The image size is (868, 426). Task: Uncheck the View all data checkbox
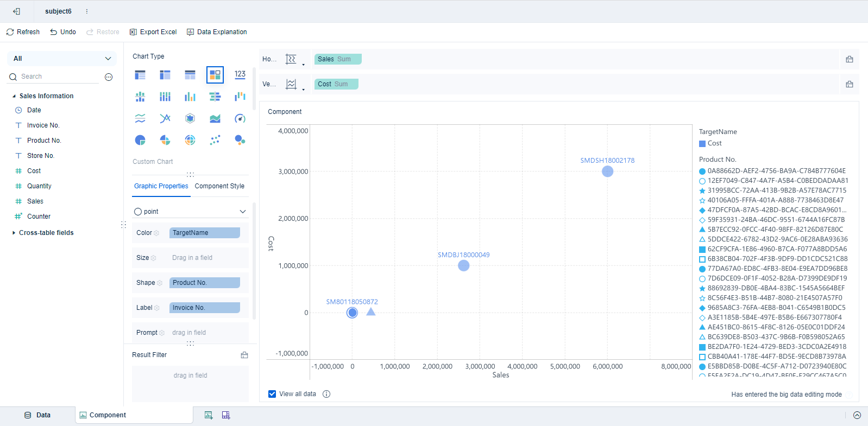coord(272,394)
